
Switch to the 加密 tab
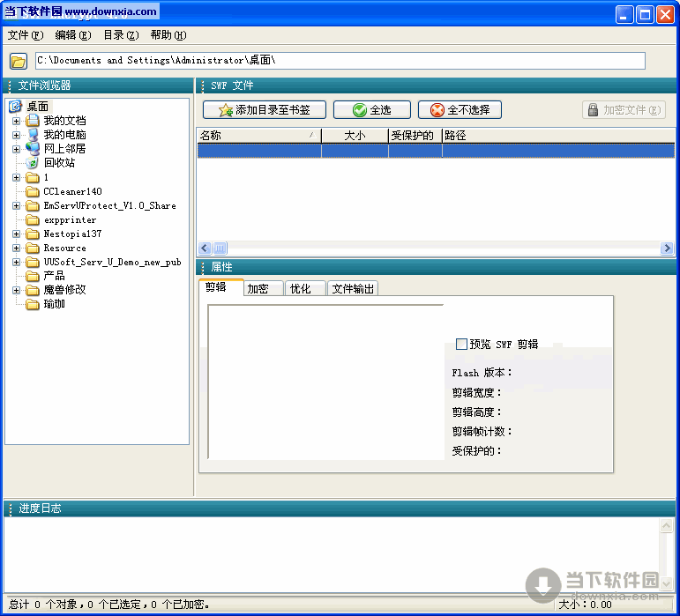click(x=263, y=289)
